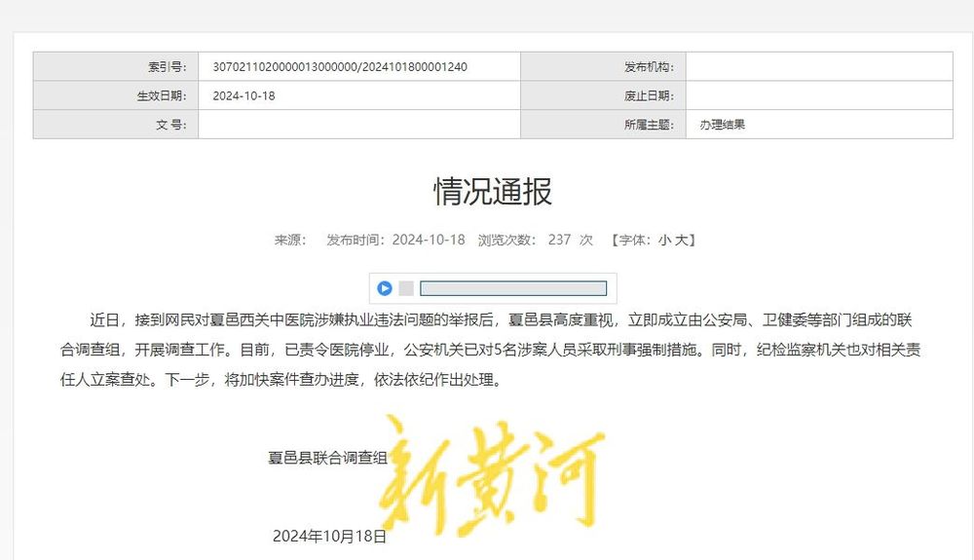Click the empty 文号 value cell

click(358, 125)
